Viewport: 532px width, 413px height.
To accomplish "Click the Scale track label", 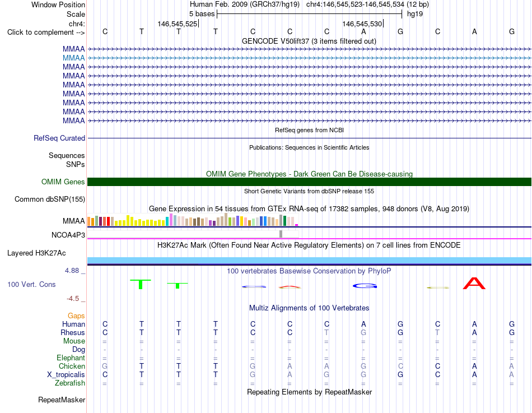I will (76, 14).
